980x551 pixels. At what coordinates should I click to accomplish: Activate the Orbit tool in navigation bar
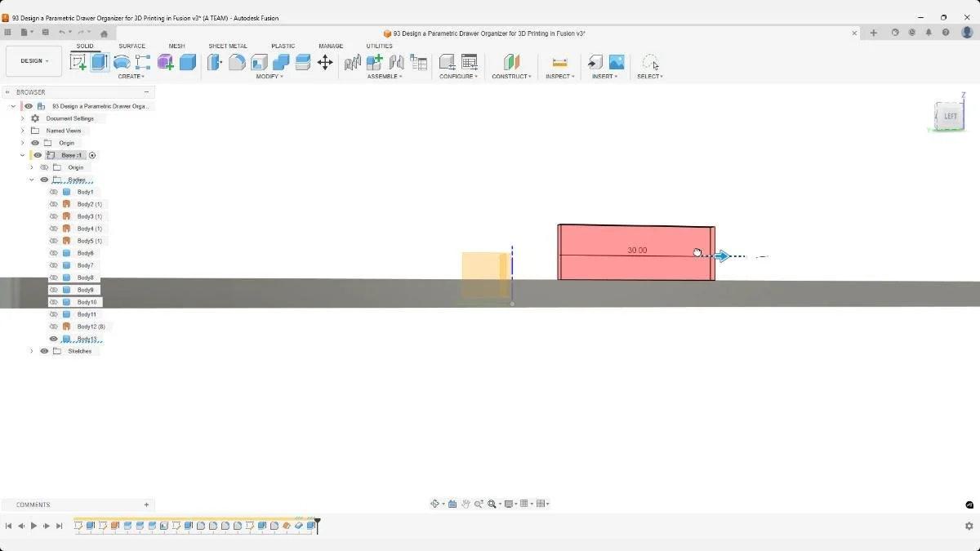[x=435, y=504]
